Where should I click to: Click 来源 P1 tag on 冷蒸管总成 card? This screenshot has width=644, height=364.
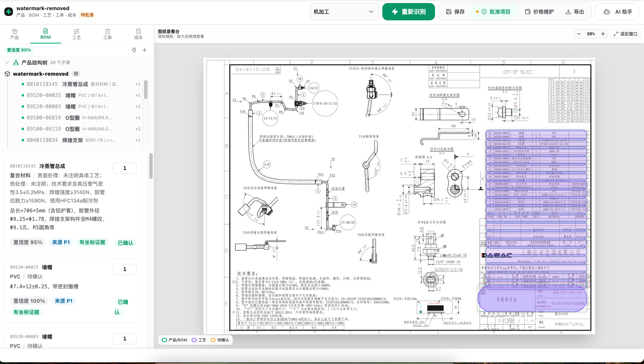click(61, 242)
